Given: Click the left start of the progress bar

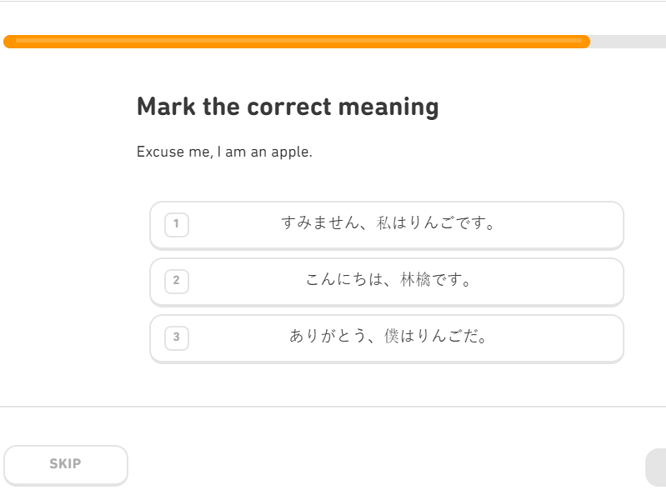Looking at the screenshot, I should tap(10, 42).
